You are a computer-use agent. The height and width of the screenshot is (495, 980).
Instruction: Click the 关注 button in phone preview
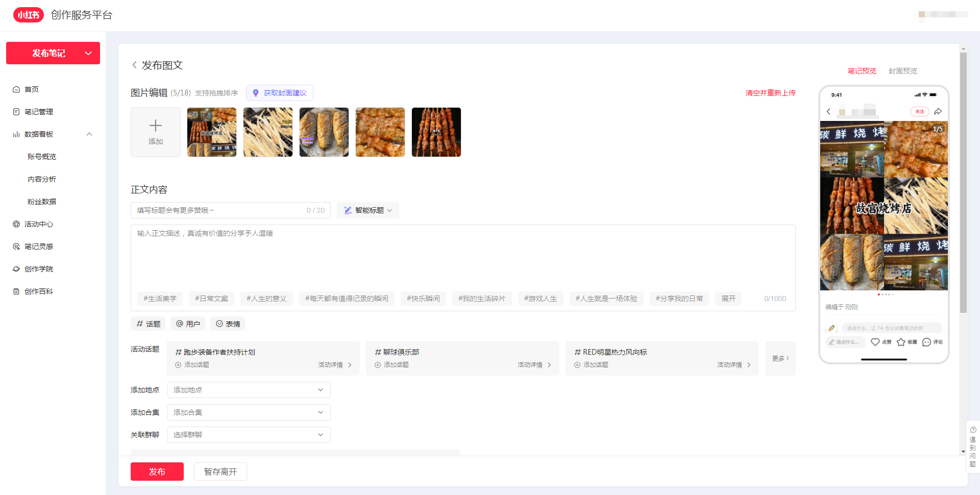click(x=920, y=111)
